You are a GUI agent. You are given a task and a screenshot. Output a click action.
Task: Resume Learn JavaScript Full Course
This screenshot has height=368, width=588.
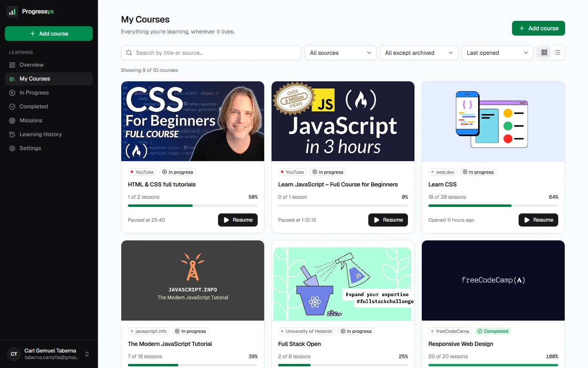click(388, 220)
